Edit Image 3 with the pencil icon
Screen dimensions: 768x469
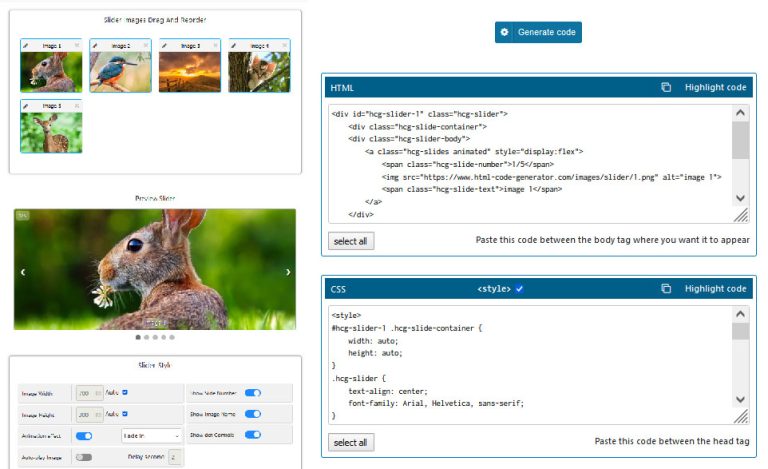pos(164,46)
